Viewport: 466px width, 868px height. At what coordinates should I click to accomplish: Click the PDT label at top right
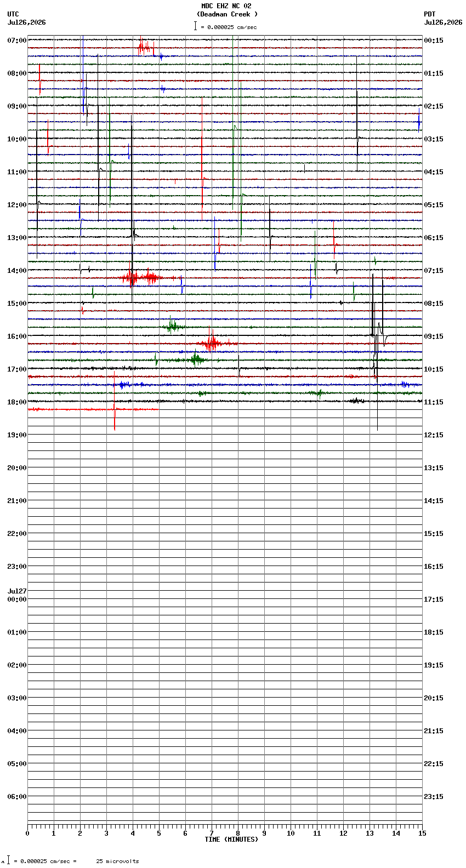[429, 14]
